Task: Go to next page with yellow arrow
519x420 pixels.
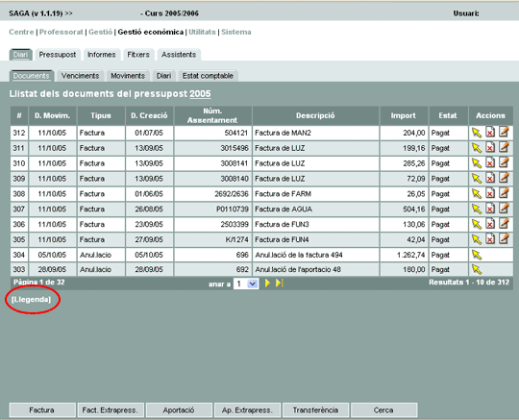Action: click(x=267, y=284)
